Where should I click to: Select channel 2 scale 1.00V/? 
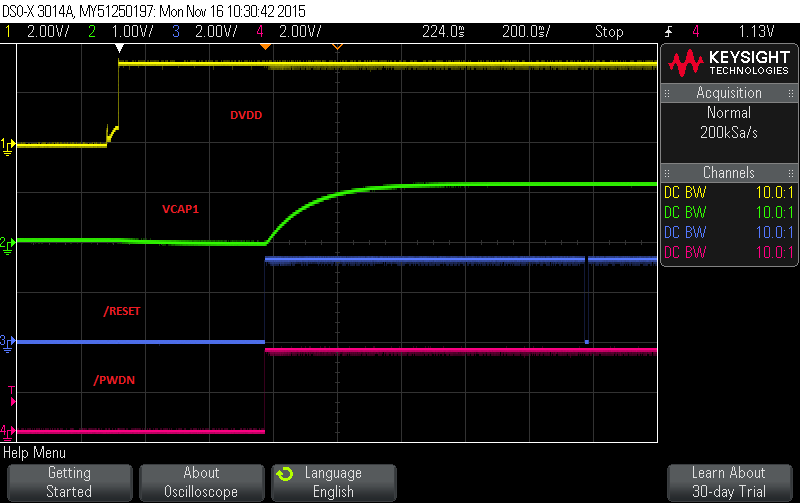(132, 32)
